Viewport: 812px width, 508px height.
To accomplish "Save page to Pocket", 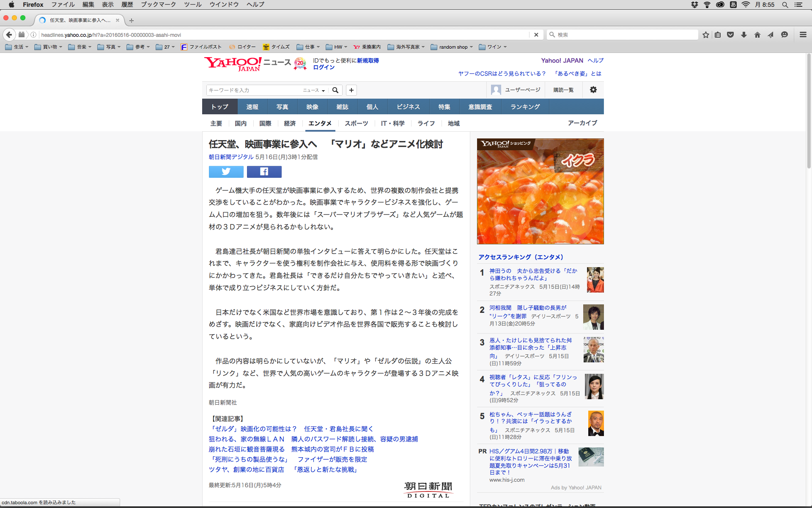I will click(730, 35).
